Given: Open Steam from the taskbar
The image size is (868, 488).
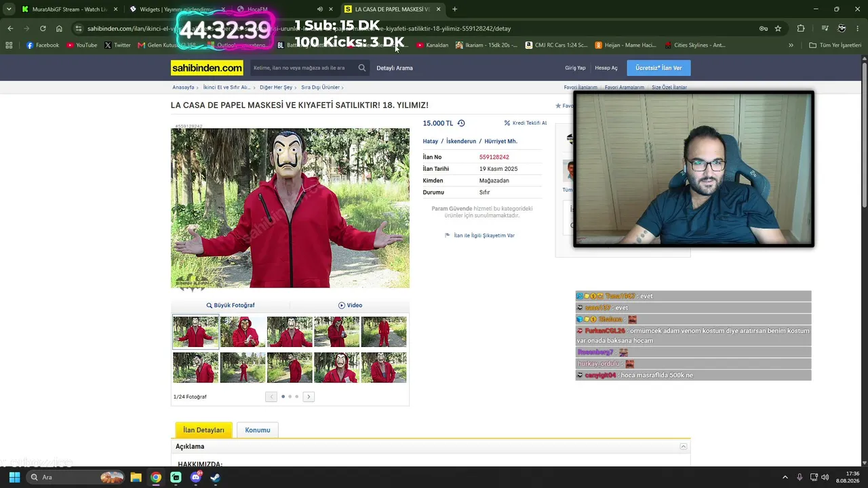Looking at the screenshot, I should [x=215, y=477].
